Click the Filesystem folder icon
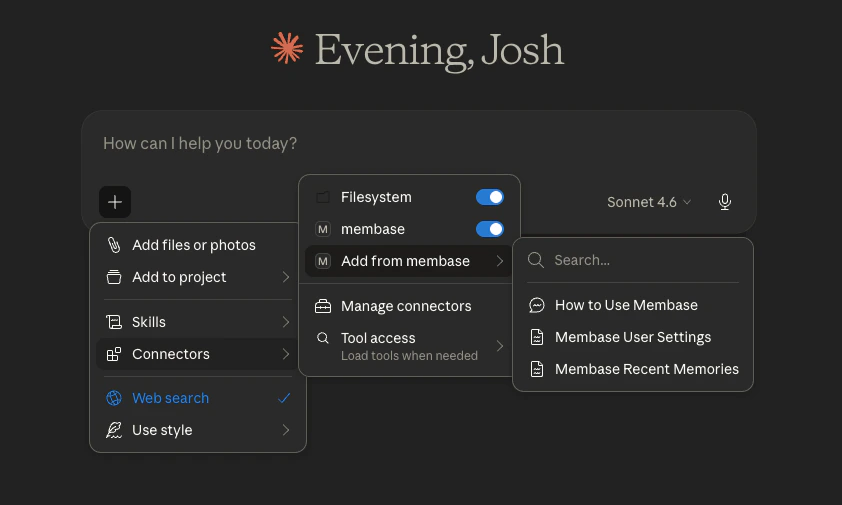 [323, 197]
